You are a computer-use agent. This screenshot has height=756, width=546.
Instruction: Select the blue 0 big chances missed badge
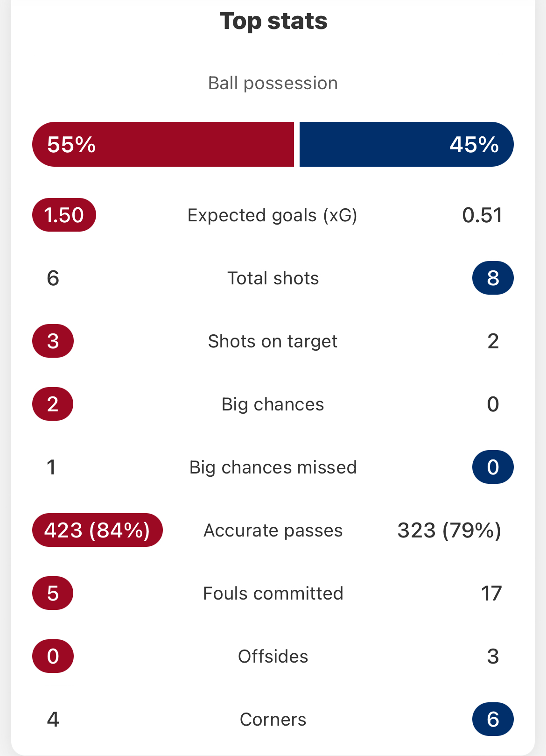(x=493, y=467)
